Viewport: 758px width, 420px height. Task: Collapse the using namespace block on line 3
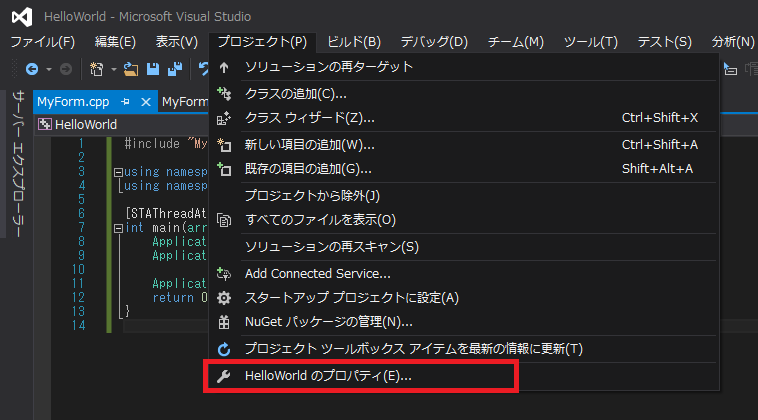pyautogui.click(x=118, y=172)
